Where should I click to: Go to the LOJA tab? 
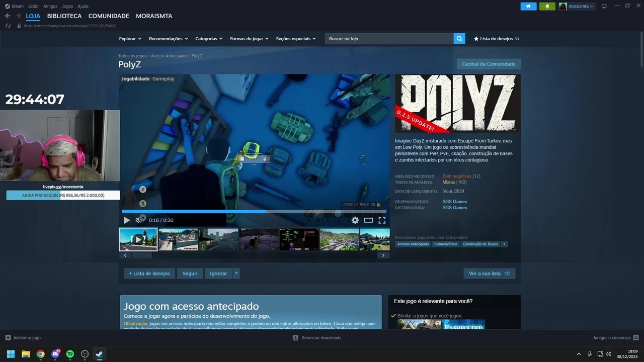click(x=33, y=16)
